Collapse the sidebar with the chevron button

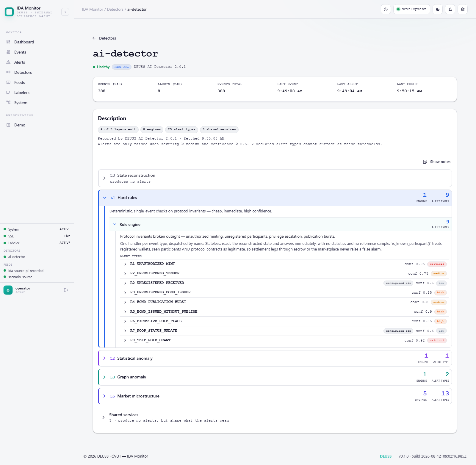click(x=65, y=12)
